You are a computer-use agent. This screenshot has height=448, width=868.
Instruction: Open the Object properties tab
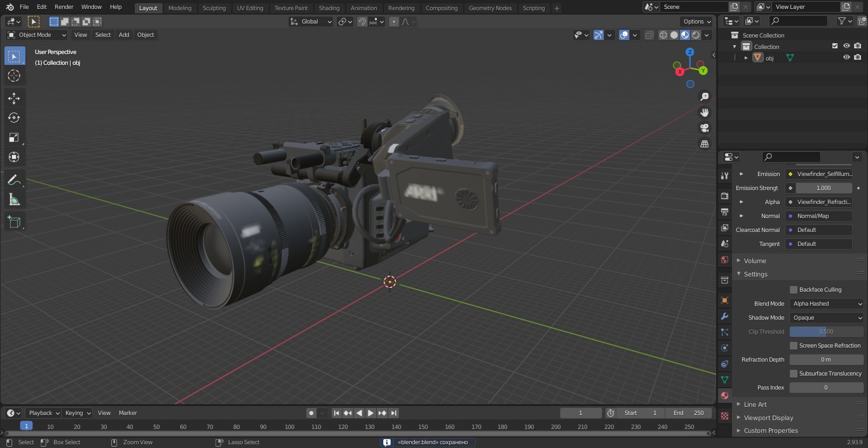[x=724, y=300]
